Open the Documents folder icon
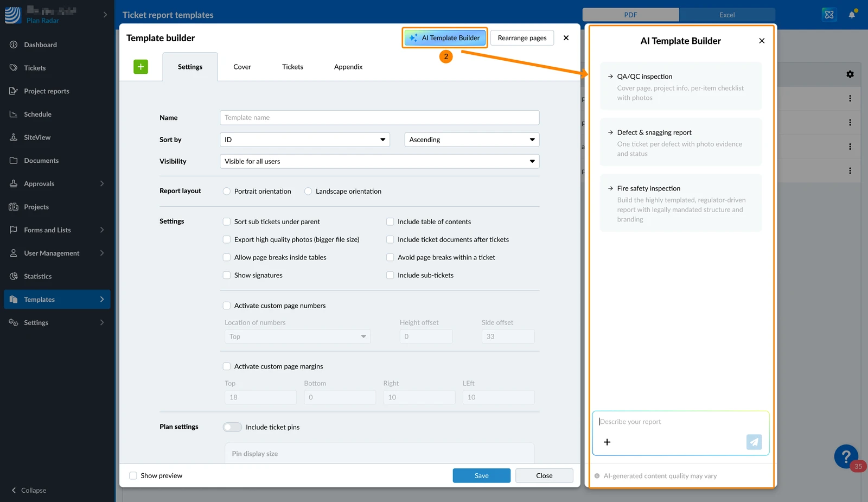 [14, 161]
